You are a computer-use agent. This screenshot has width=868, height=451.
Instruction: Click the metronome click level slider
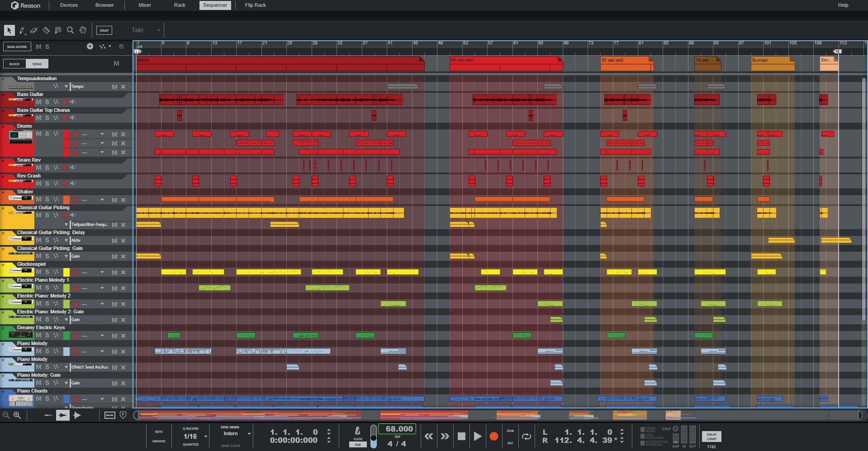[373, 437]
